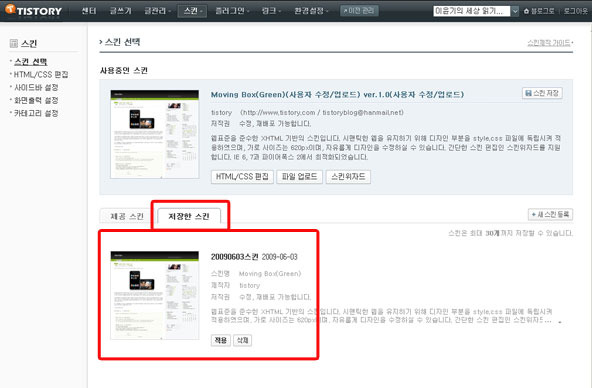Image resolution: width=592 pixels, height=388 pixels.
Task: Click the Tistory logo icon
Action: [x=10, y=9]
